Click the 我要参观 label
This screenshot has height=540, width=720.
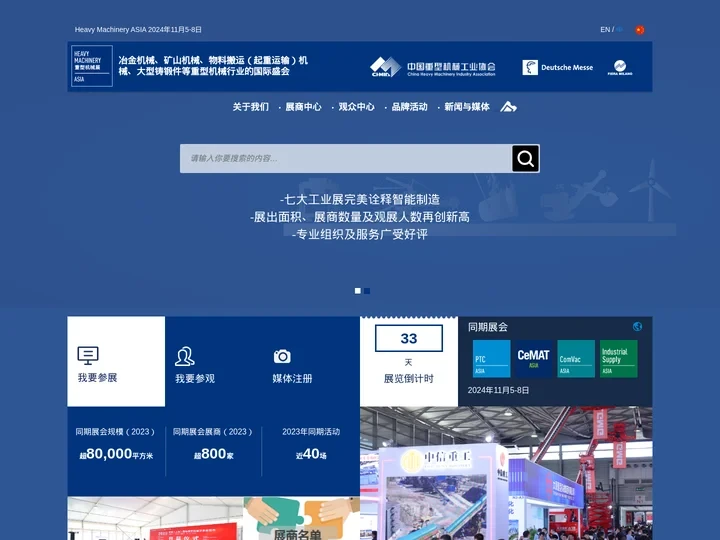point(195,378)
